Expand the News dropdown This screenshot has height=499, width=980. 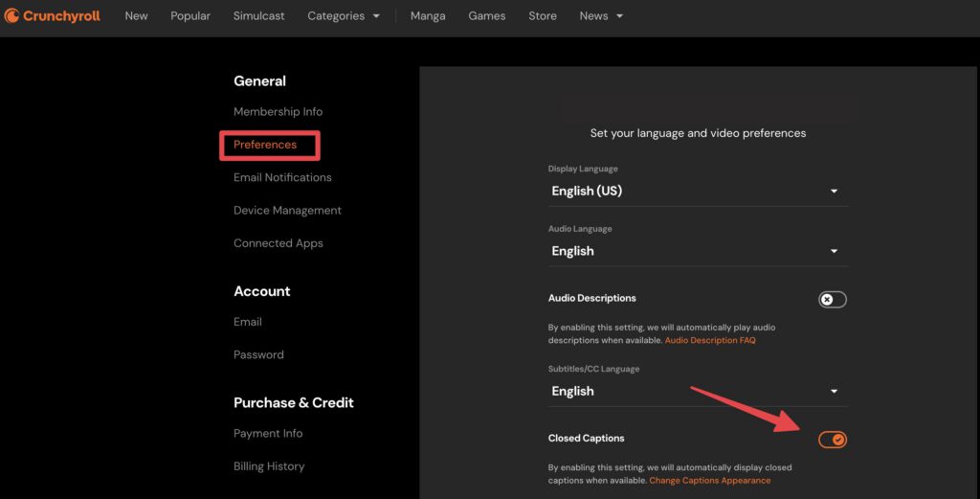pyautogui.click(x=601, y=15)
